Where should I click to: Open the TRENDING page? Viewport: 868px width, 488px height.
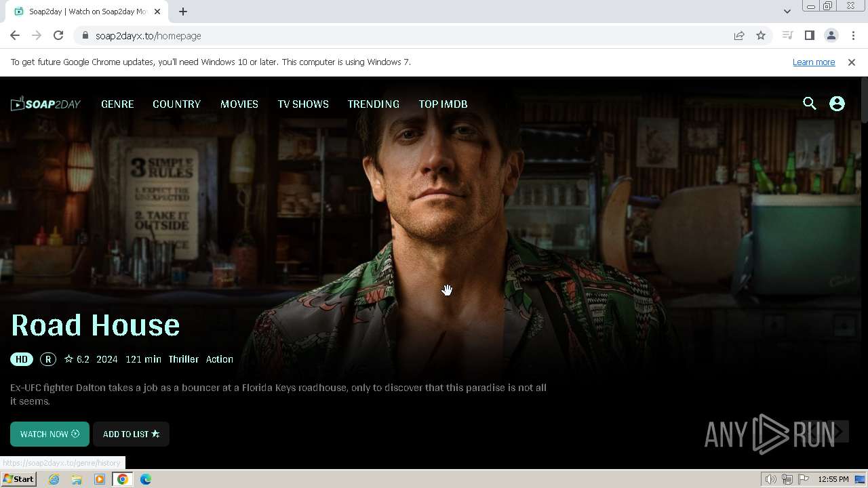(374, 104)
